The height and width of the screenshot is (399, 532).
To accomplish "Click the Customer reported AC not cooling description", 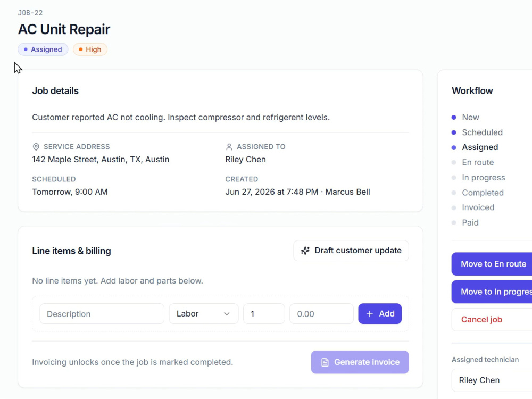I will pyautogui.click(x=181, y=118).
